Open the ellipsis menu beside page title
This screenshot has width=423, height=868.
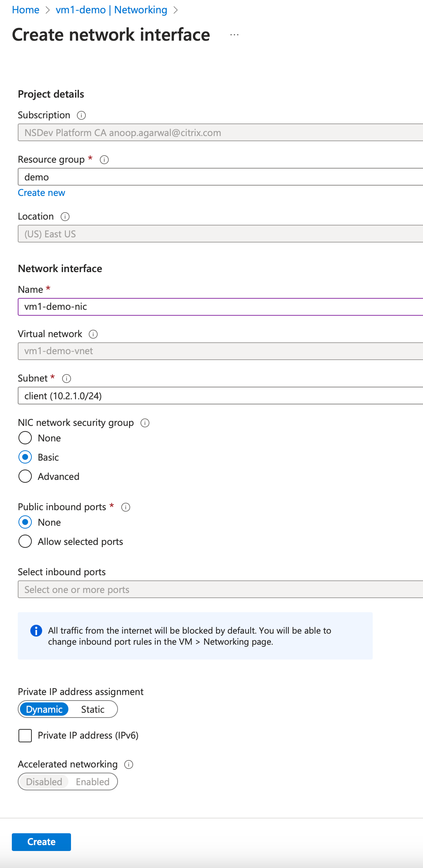click(x=234, y=35)
